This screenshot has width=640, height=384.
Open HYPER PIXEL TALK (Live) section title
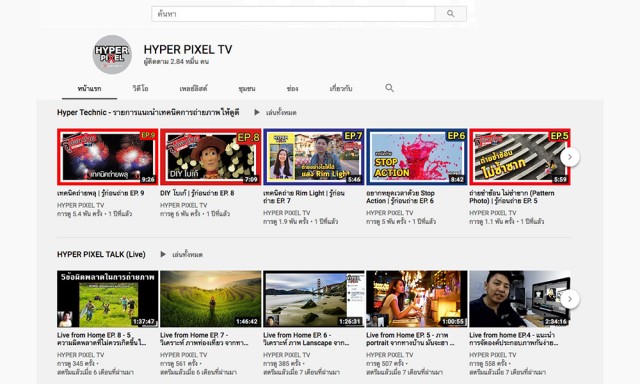pos(101,254)
